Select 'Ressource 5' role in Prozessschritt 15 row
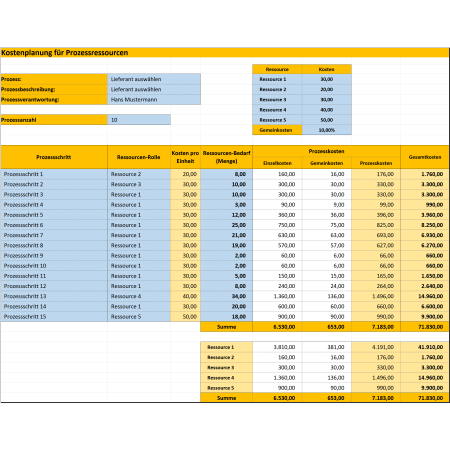 click(x=139, y=316)
